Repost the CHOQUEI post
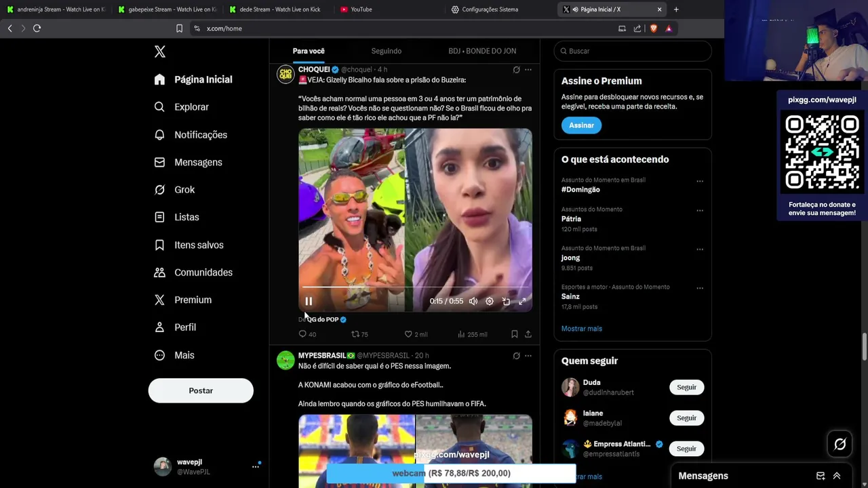Screen dimensions: 868x488 (359, 334)
